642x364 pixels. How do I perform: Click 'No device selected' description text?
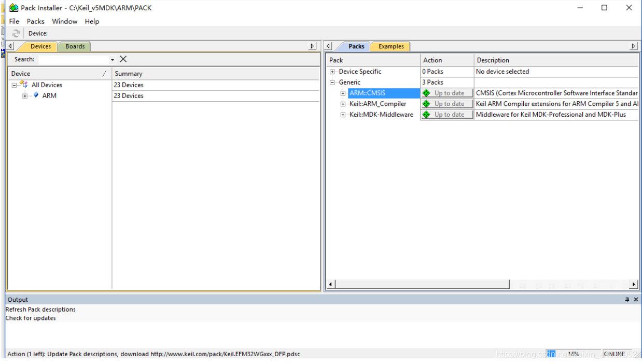tap(503, 72)
